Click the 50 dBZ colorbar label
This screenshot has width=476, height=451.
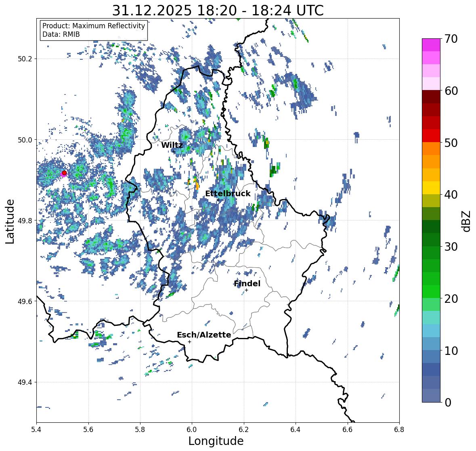point(451,143)
